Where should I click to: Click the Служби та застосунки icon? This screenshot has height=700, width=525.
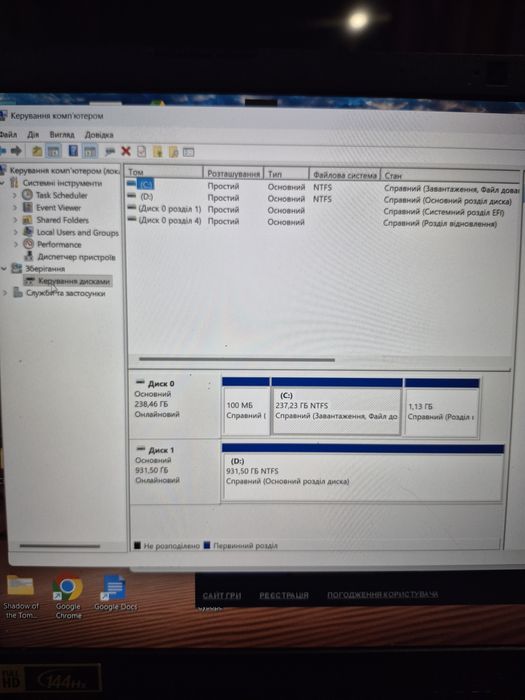pos(18,293)
